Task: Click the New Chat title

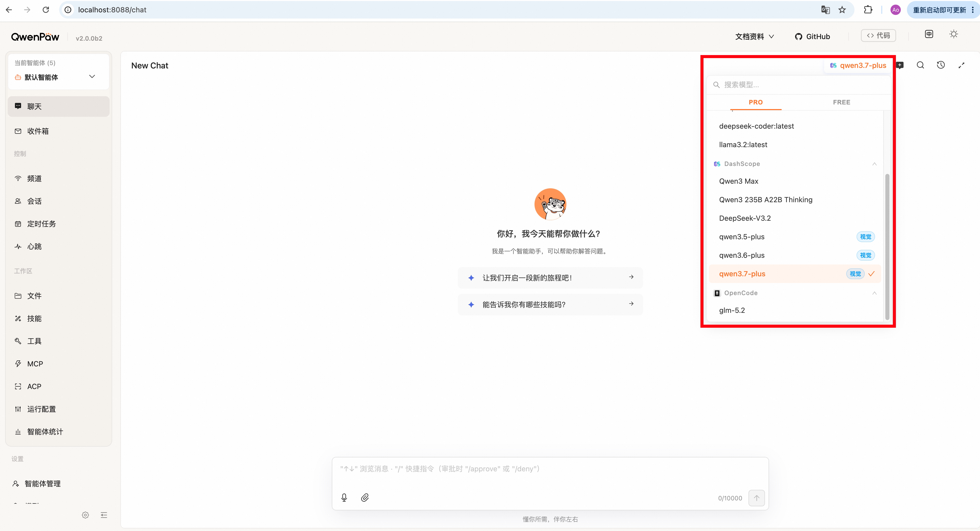Action: (x=149, y=65)
